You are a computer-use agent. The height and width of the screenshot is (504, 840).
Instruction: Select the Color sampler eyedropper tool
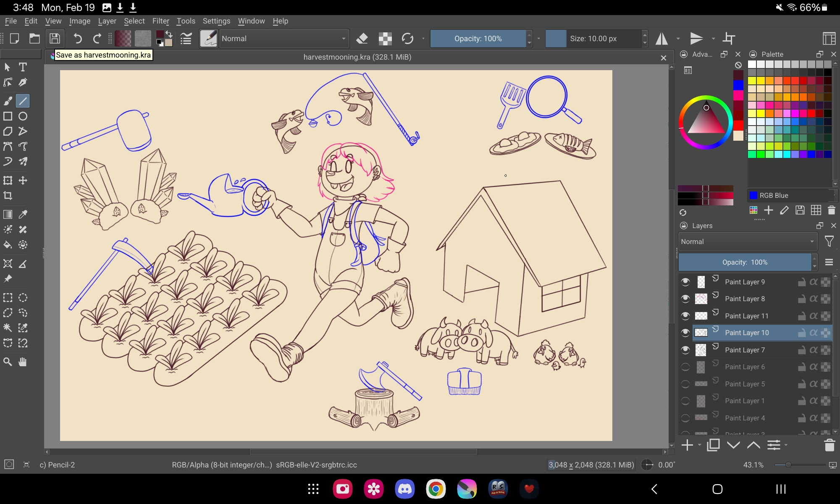[x=23, y=214]
